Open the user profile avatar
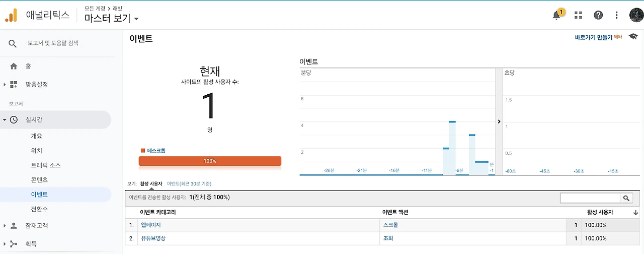Viewport: 644px width, 254px height. (x=636, y=15)
